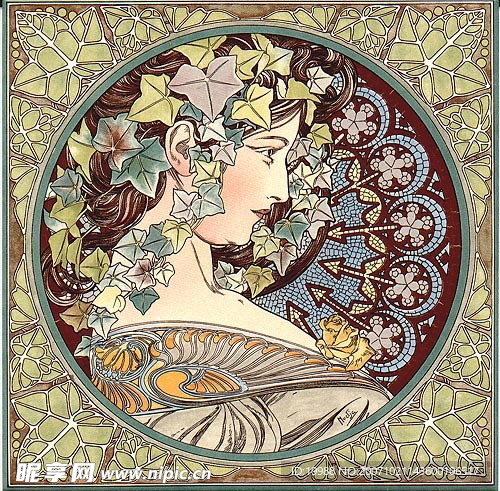Click the brown-centered ivy leaf behind the ear
Image resolution: width=500 pixels, height=491 pixels.
point(117,141)
